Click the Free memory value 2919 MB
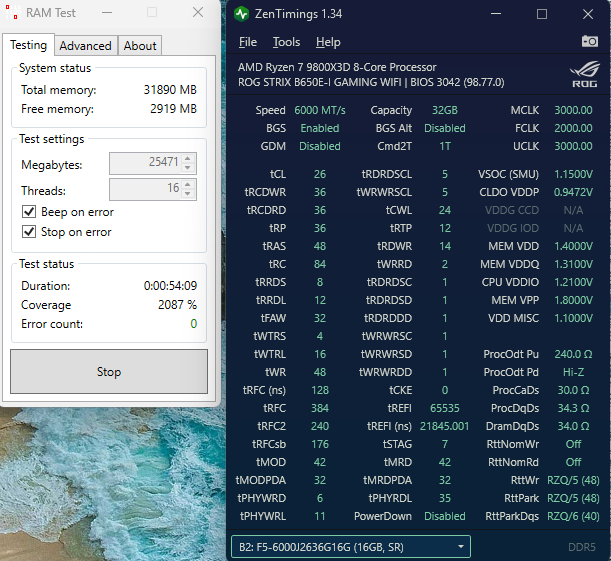Image resolution: width=611 pixels, height=561 pixels. pos(173,109)
